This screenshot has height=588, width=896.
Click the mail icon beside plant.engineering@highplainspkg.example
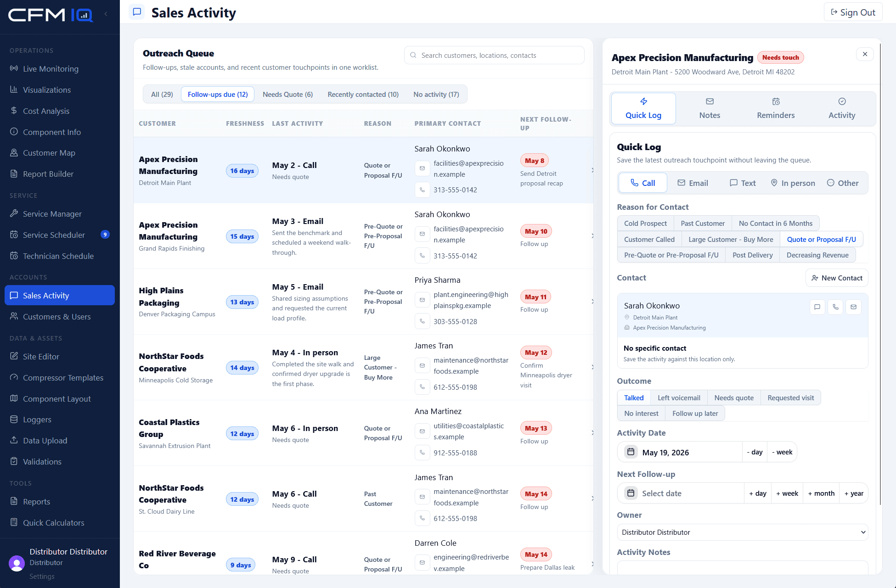(422, 300)
